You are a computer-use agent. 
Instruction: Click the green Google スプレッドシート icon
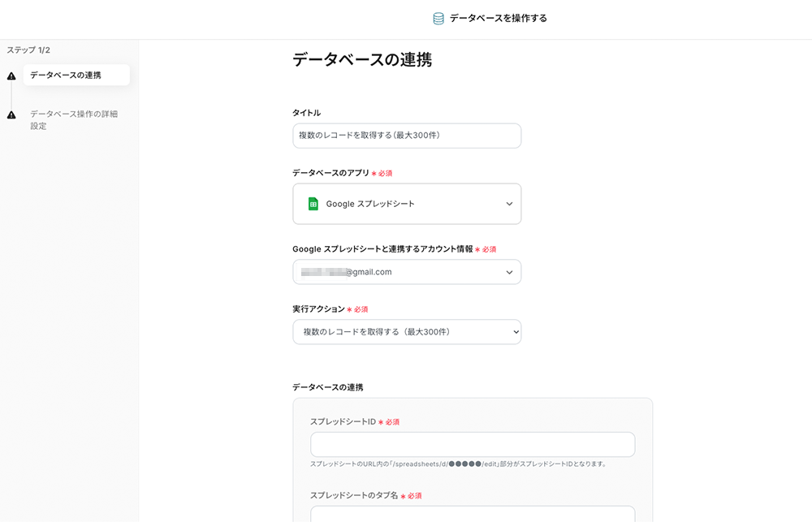313,204
